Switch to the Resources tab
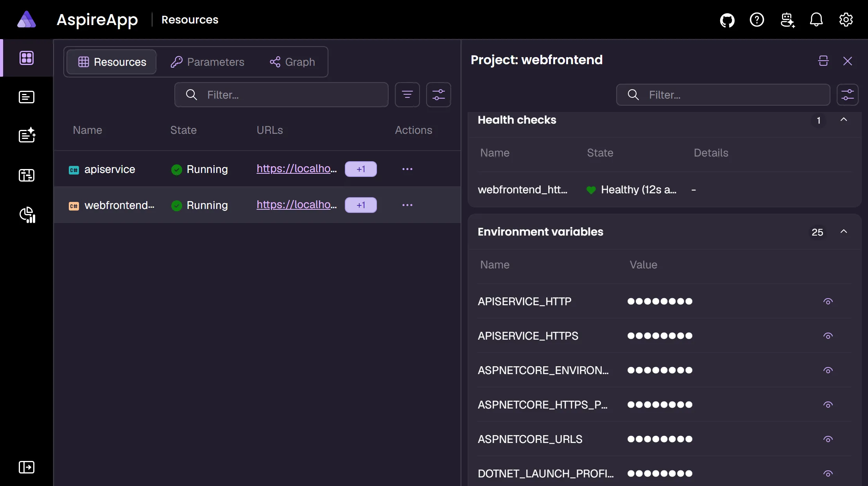The image size is (868, 486). click(112, 62)
